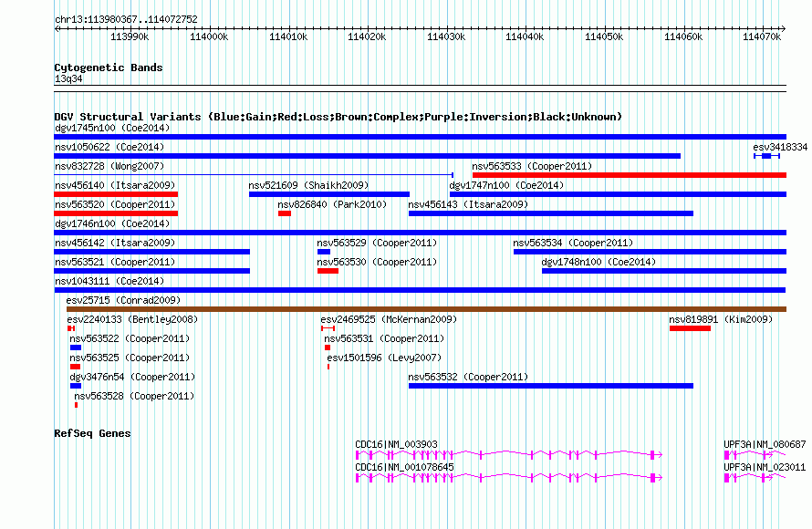Click the esv25715 (Conrad2009) label
Screen dimensions: 812x529
[123, 300]
